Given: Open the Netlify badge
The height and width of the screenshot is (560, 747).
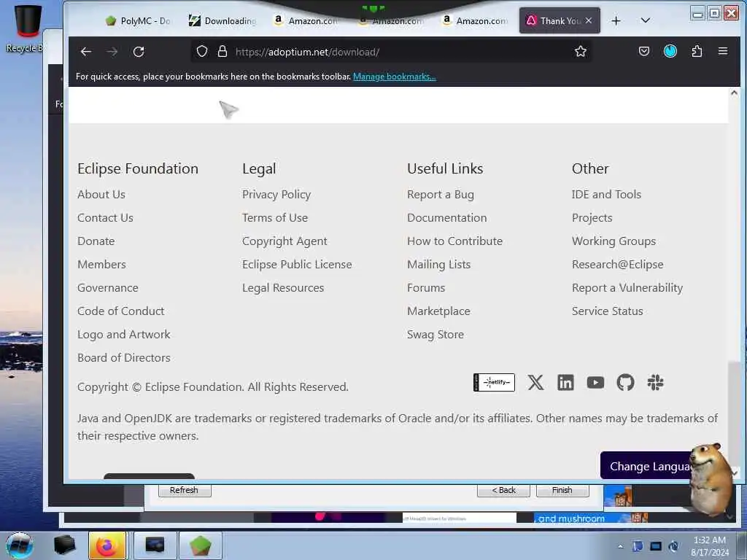Looking at the screenshot, I should (494, 382).
